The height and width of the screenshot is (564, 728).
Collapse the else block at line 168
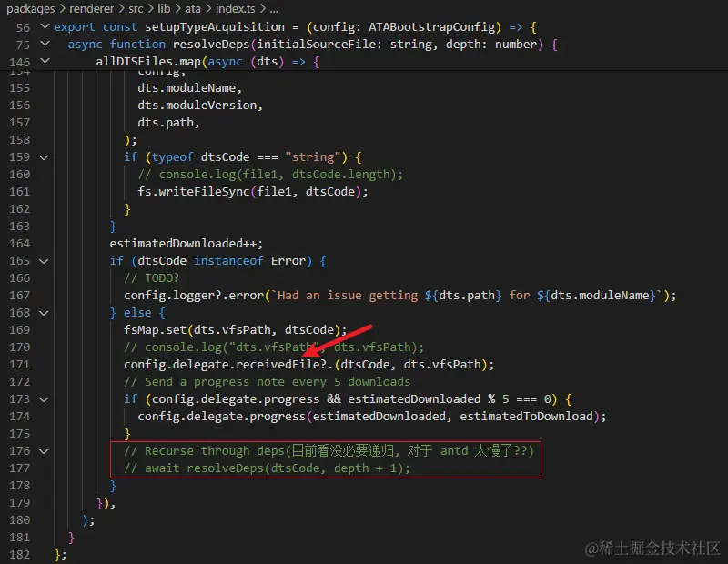coord(44,313)
